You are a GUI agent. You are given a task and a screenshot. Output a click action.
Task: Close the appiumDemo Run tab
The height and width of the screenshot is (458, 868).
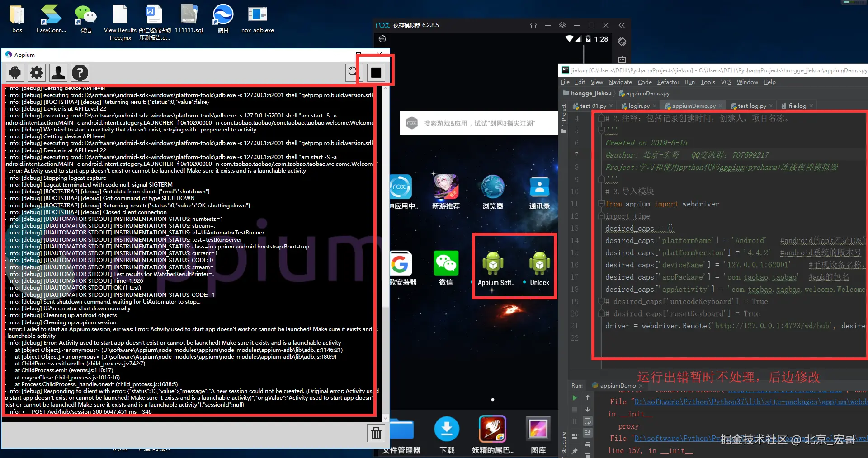coord(641,386)
